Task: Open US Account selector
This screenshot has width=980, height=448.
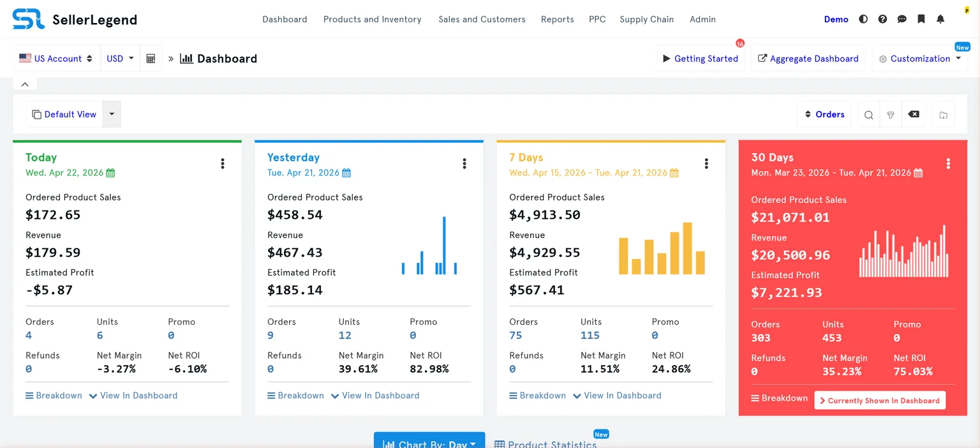Action: [x=56, y=58]
